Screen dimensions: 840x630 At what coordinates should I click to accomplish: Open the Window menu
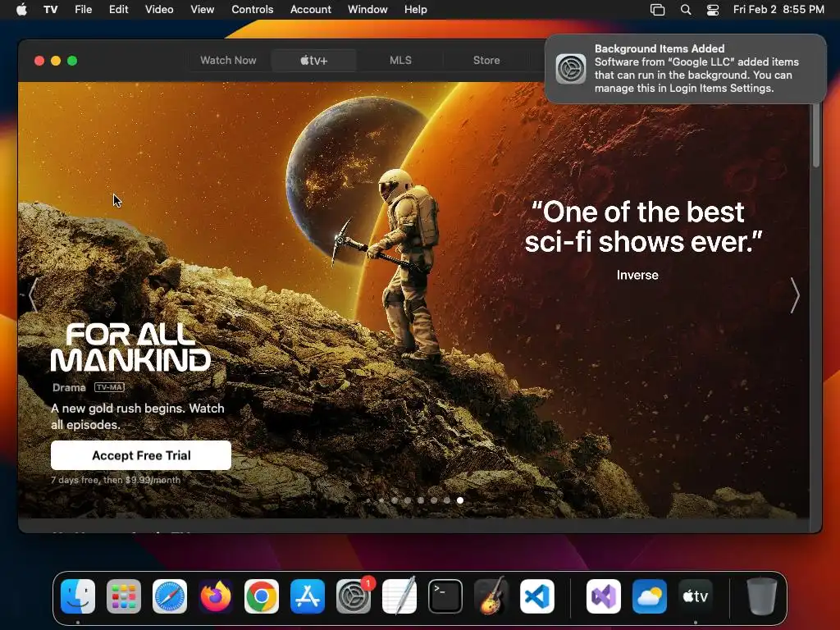367,9
